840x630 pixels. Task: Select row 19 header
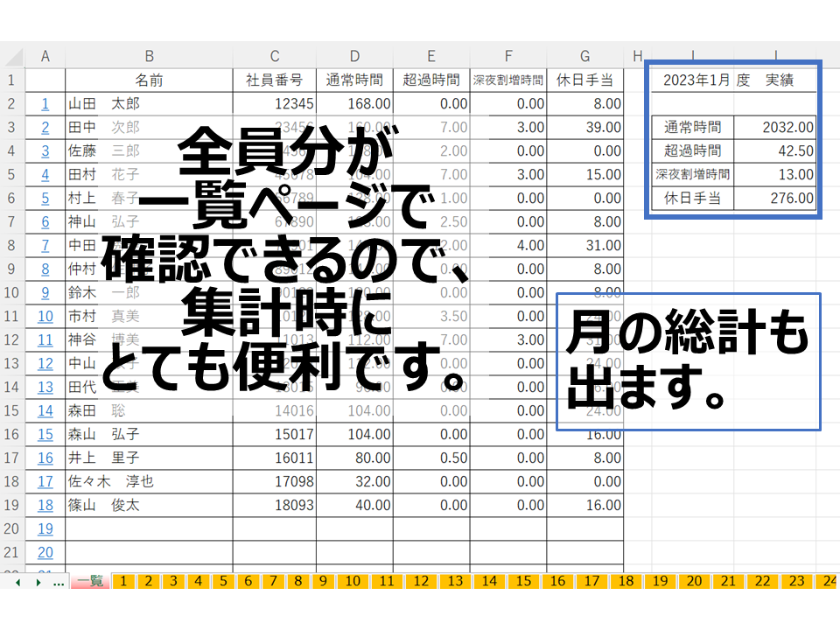tap(11, 505)
